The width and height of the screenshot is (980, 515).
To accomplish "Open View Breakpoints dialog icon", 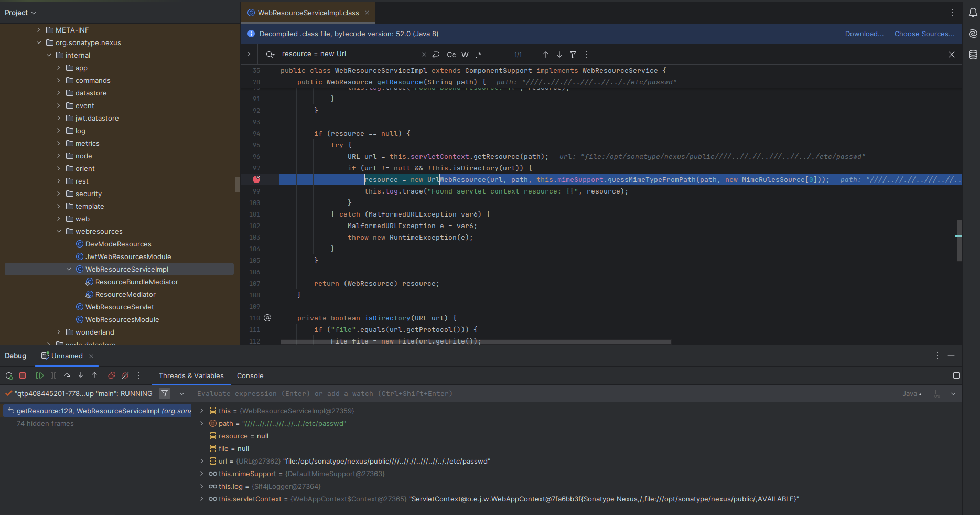I will click(112, 375).
